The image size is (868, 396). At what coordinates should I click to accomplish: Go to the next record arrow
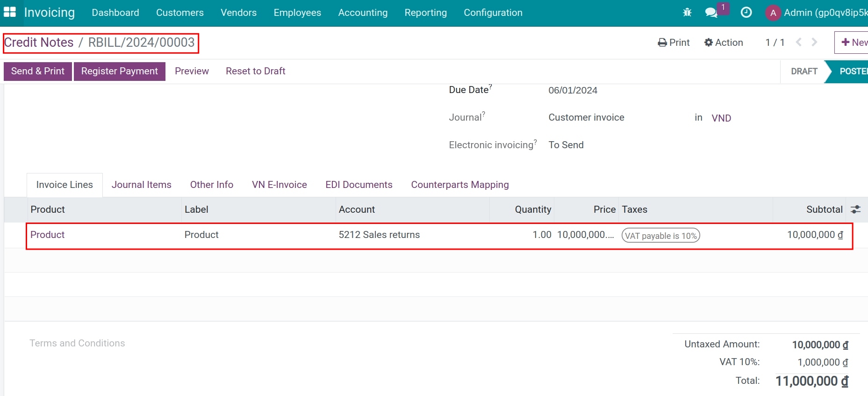point(815,42)
